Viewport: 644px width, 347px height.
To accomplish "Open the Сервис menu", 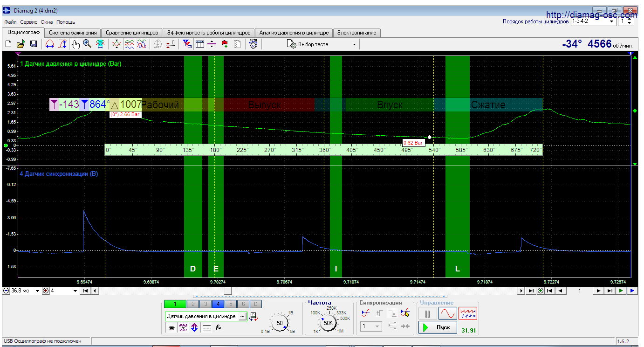I will pyautogui.click(x=29, y=22).
